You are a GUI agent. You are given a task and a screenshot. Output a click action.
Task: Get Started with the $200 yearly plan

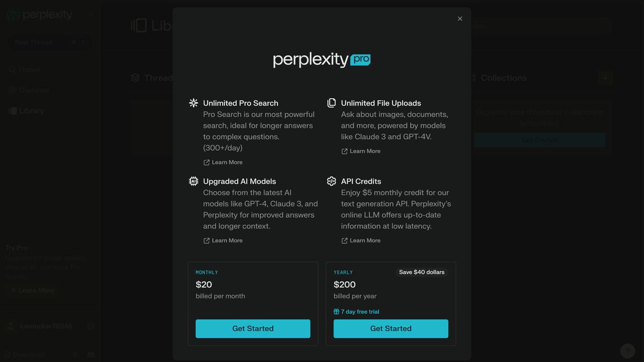tap(391, 329)
